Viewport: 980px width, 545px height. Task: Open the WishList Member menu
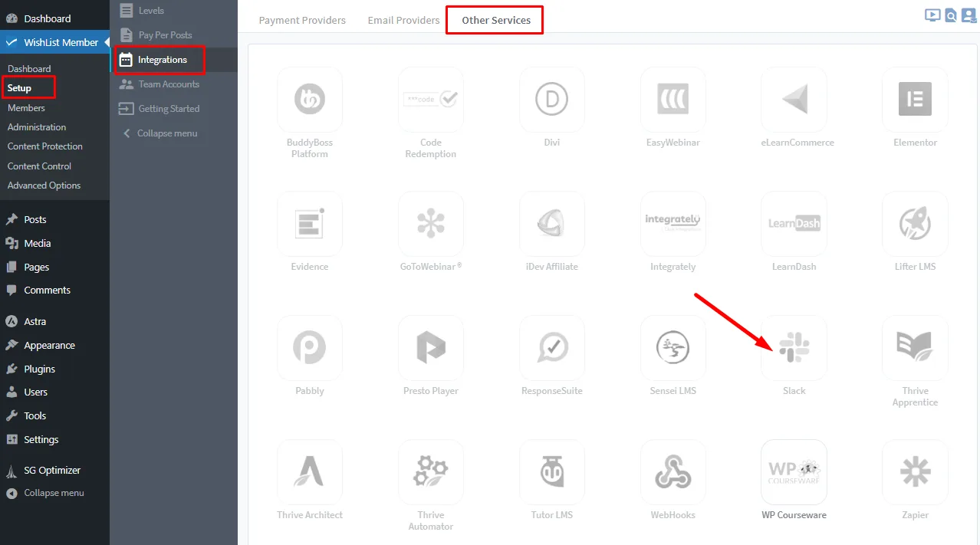54,42
